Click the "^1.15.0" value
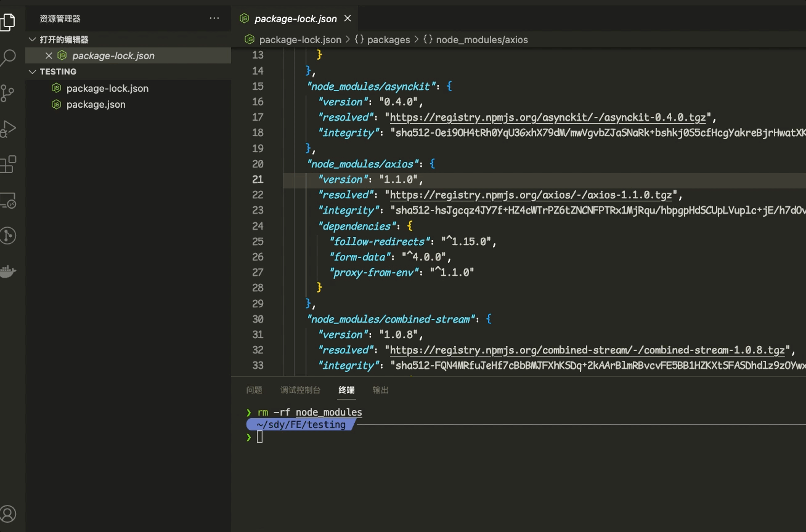This screenshot has height=532, width=806. [x=466, y=241]
